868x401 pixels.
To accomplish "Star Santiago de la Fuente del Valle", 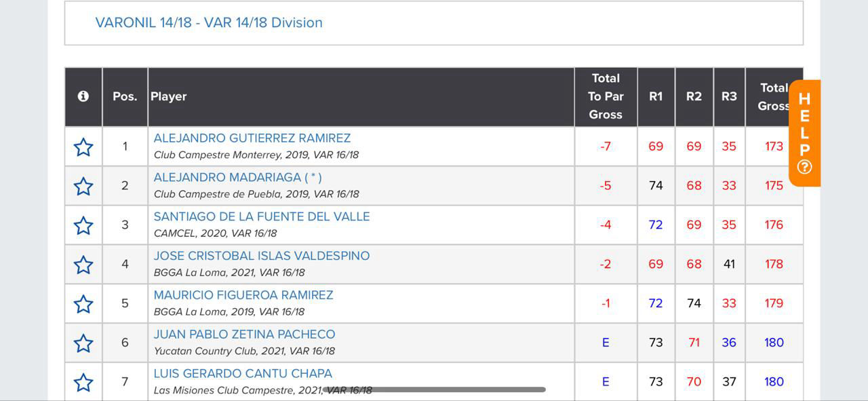I will pos(83,225).
